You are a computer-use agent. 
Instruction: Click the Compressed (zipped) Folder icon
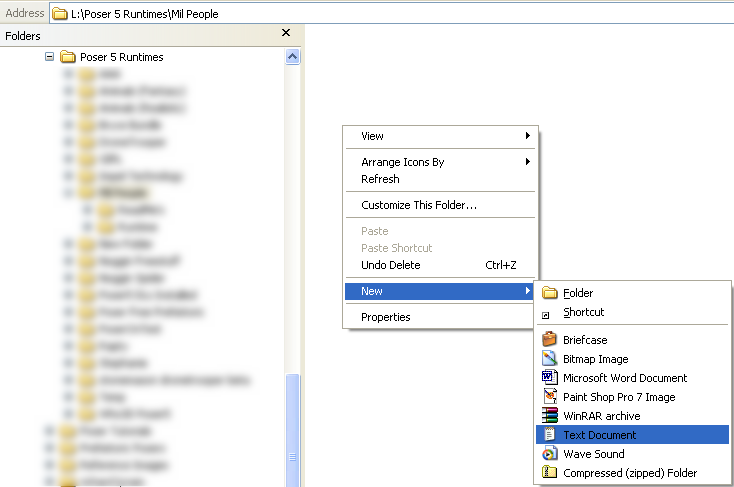(548, 473)
